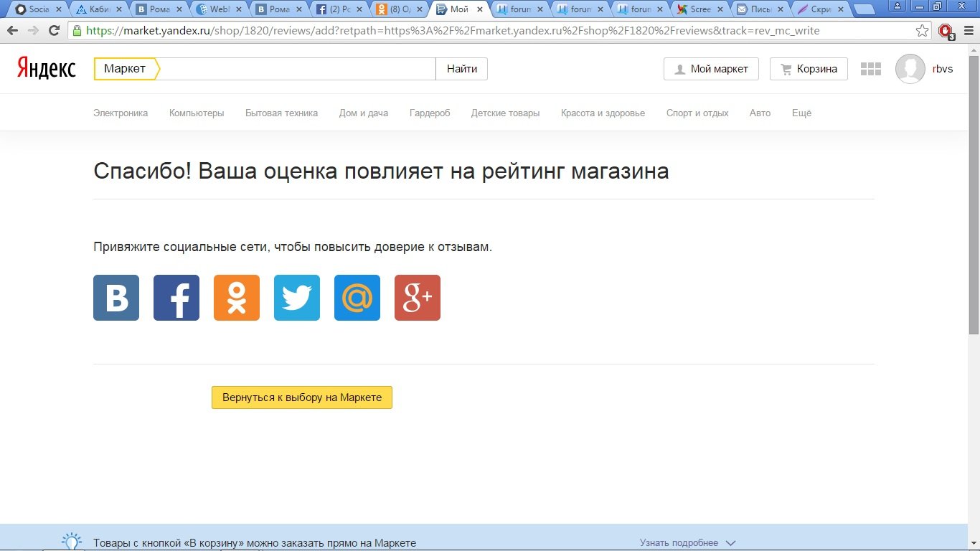Open the Yandex services grid icon
The image size is (980, 551).
870,69
